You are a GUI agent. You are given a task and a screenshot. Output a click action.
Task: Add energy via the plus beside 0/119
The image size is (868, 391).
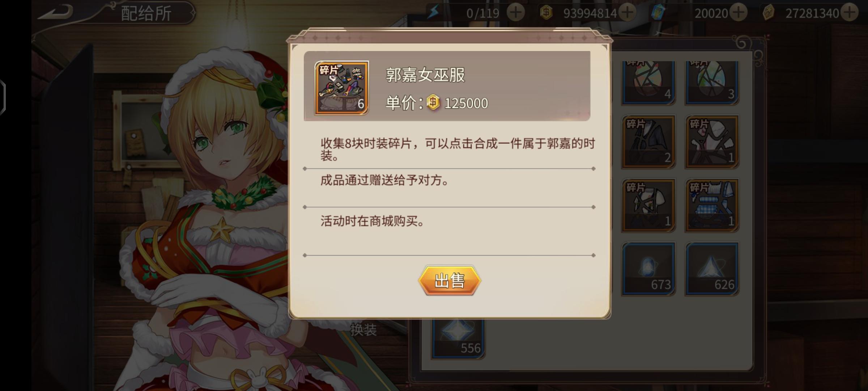(x=516, y=13)
